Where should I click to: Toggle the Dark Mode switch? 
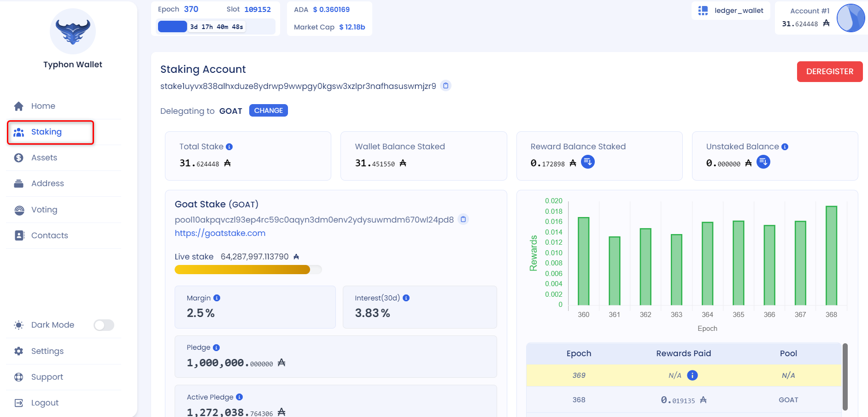[104, 325]
